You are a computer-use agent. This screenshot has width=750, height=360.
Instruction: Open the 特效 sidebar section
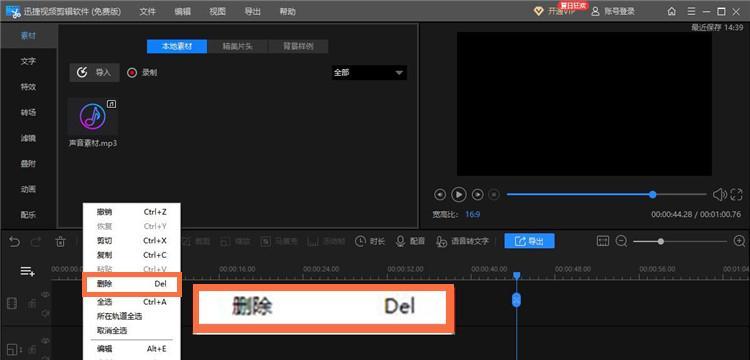coord(28,87)
